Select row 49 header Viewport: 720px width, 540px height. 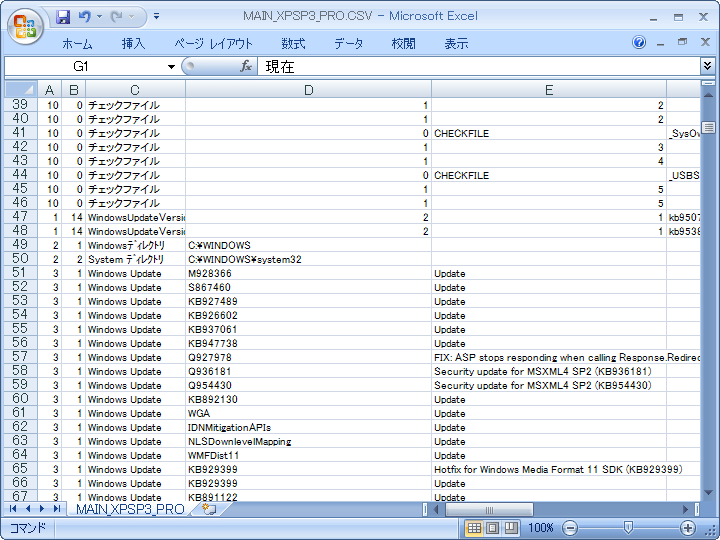click(21, 245)
